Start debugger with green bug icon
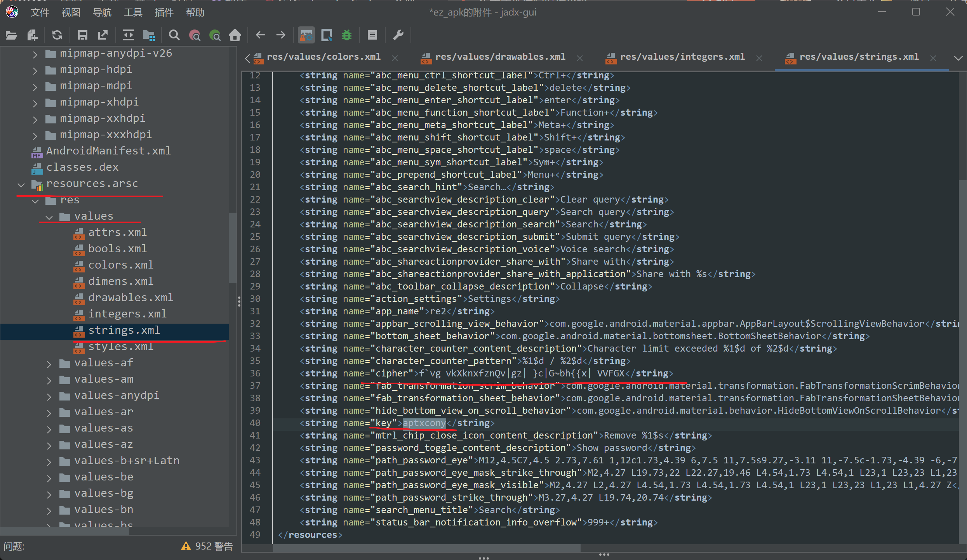This screenshot has width=967, height=560. [347, 35]
